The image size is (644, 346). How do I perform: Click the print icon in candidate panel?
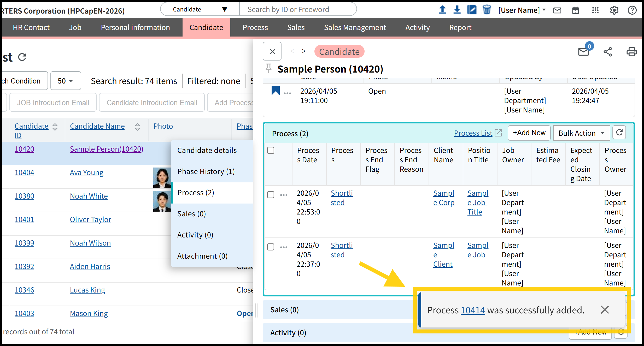[x=631, y=52]
